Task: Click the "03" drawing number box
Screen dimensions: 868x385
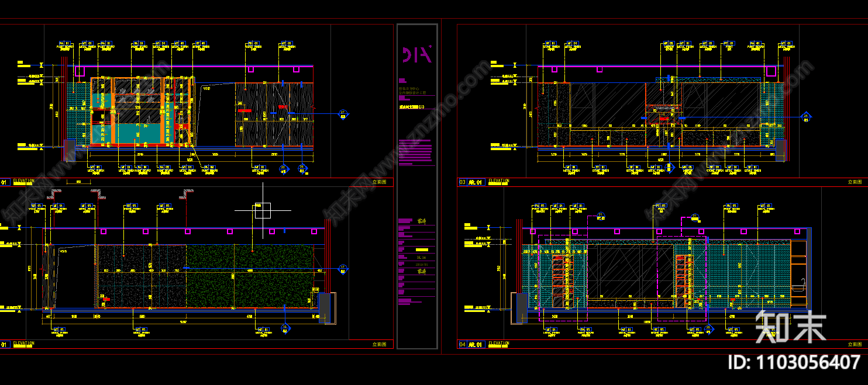Action: point(462,182)
